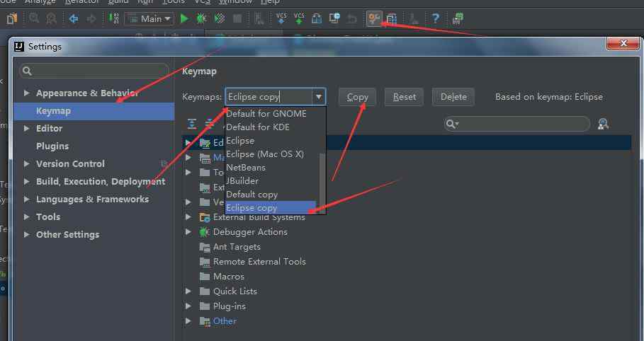The width and height of the screenshot is (644, 341).
Task: Select the Other folder in action tree
Action: 225,321
